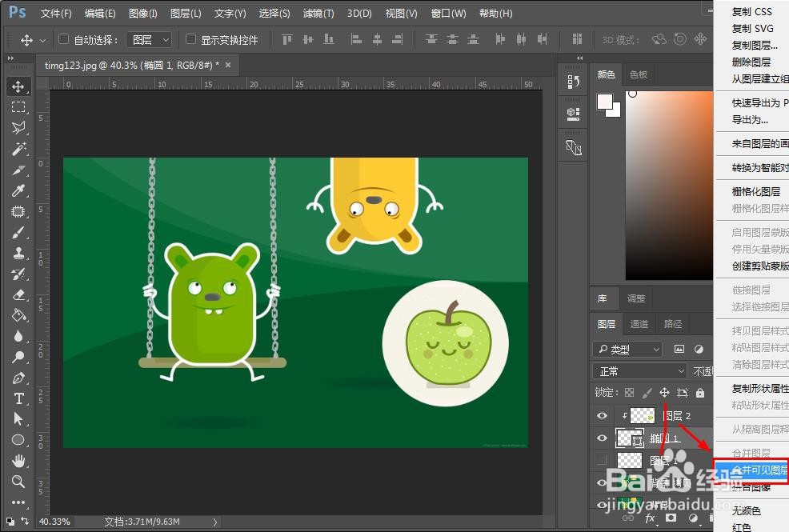Click the add layer style fx icon
Screen dimensions: 789x532
click(650, 518)
